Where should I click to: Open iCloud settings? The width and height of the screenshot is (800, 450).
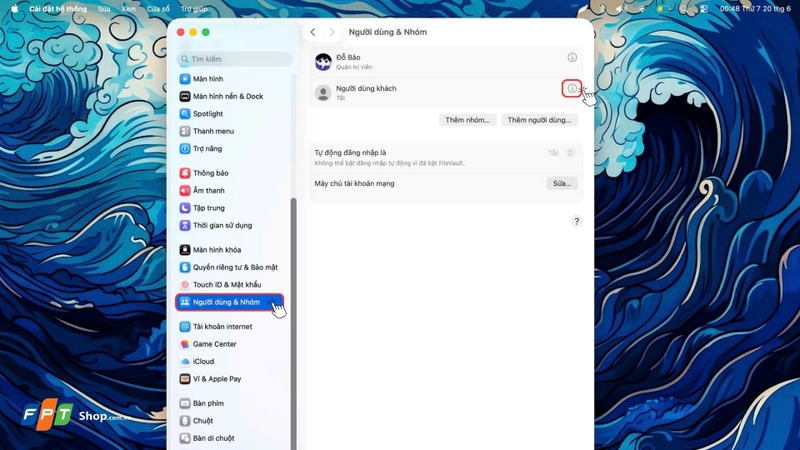click(x=197, y=361)
